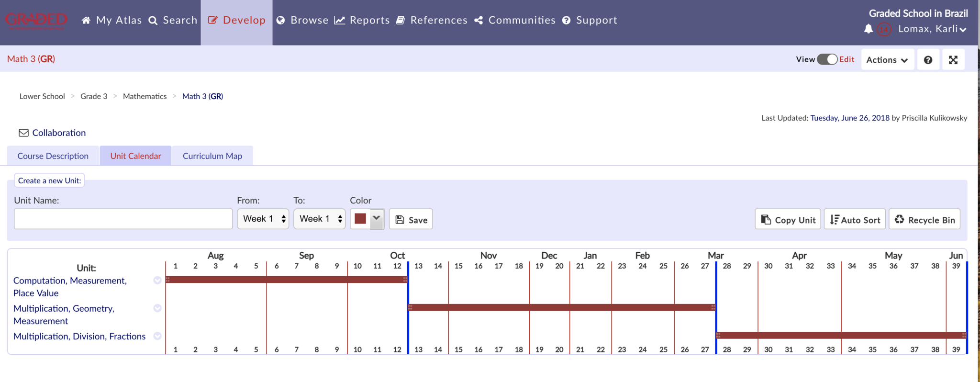The height and width of the screenshot is (382, 980).
Task: Click the Unit Name text field
Action: coord(123,219)
